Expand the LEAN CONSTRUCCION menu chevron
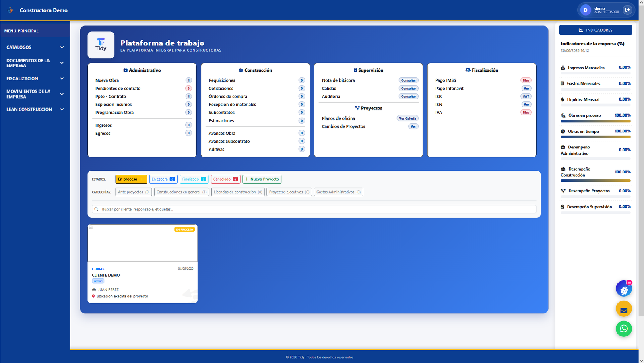Screen dimensions: 644x363 click(62, 109)
